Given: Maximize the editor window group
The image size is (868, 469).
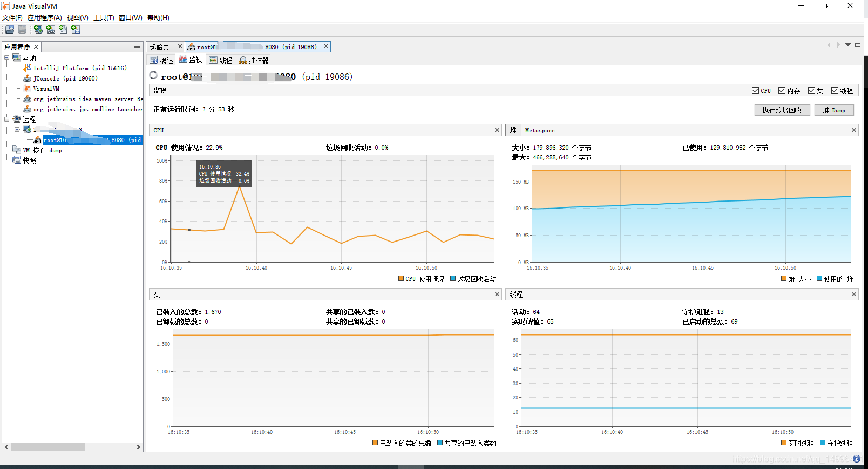Looking at the screenshot, I should click(858, 45).
